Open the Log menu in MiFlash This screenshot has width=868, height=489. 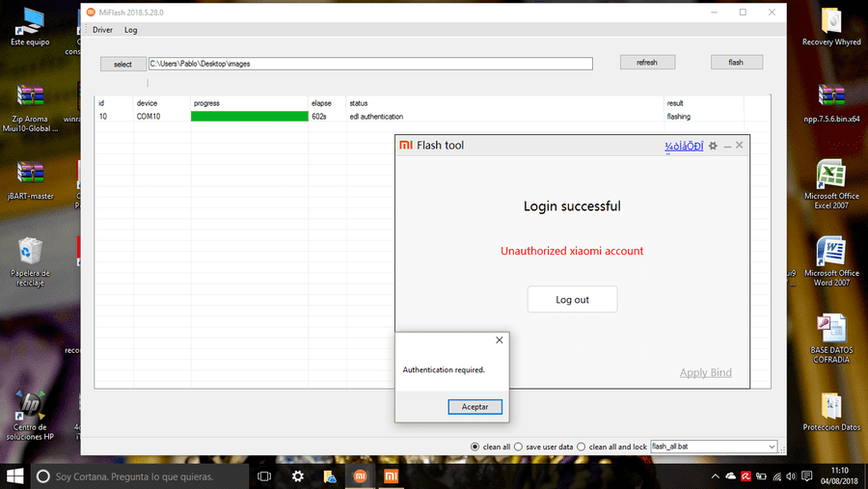[x=130, y=30]
